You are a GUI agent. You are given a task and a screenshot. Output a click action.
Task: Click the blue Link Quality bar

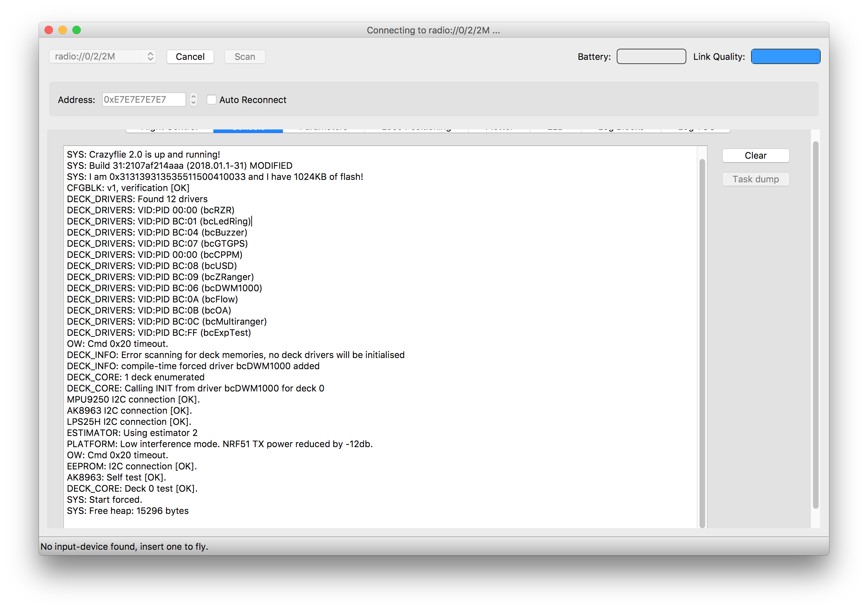[785, 57]
